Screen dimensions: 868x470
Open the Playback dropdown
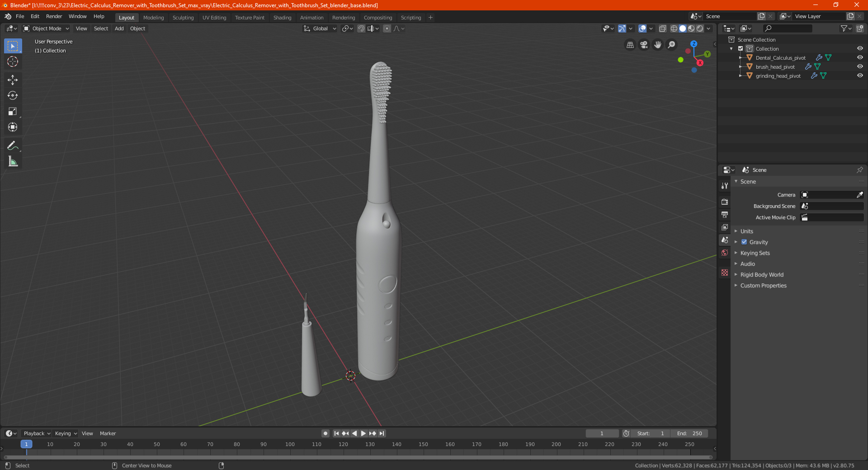coord(37,433)
